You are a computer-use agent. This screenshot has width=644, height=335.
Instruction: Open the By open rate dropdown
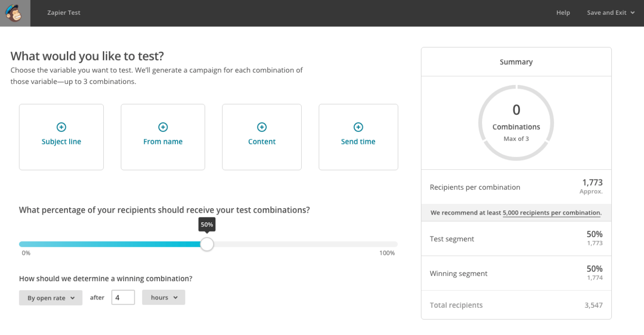[x=51, y=298]
